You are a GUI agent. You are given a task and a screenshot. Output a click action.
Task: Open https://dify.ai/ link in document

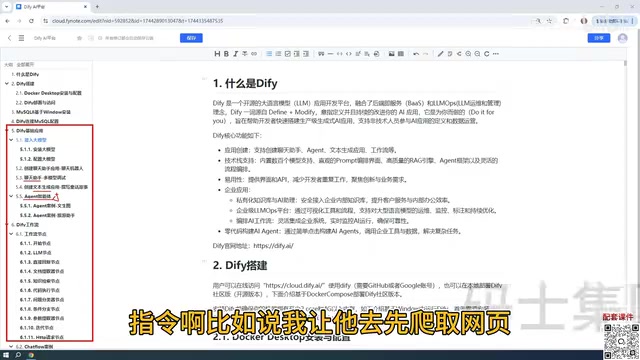[273, 246]
